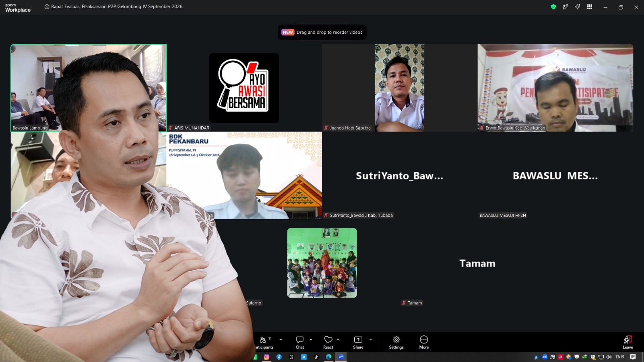Select the BDK Pekanbaru background video tile
The height and width of the screenshot is (362, 644).
244,175
